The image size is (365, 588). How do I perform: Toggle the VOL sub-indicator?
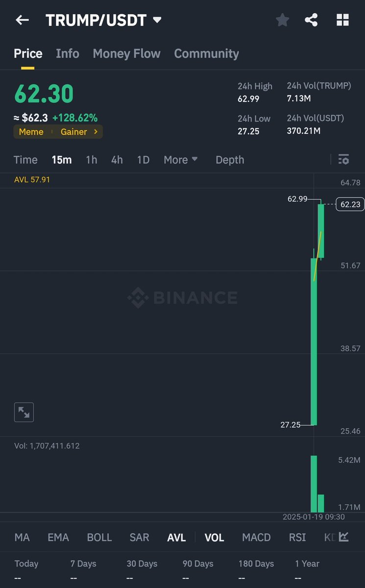point(214,538)
